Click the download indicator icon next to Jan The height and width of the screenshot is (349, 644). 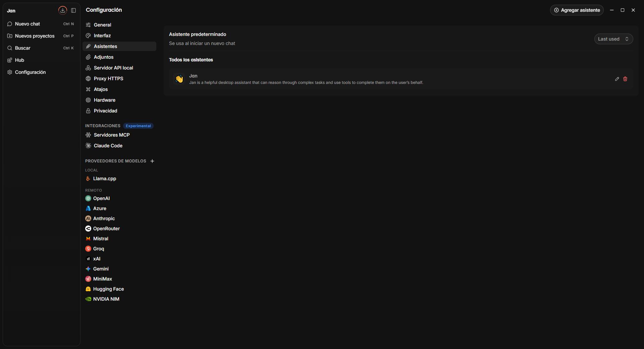63,10
